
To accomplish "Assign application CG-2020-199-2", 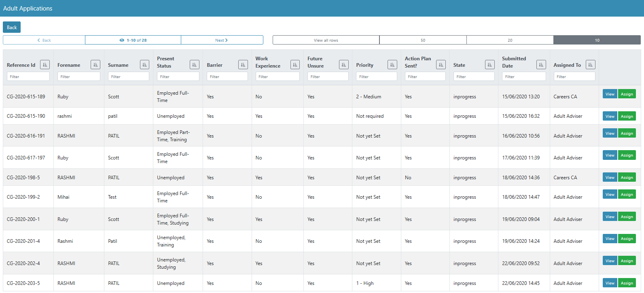I will coord(627,194).
